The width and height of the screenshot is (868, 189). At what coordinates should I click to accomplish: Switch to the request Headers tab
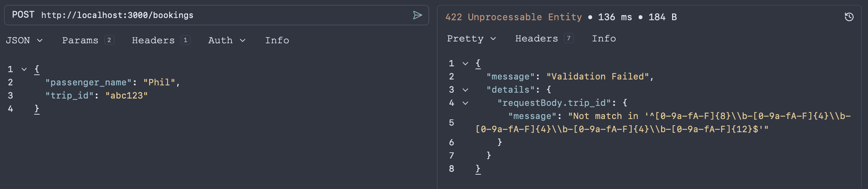tap(161, 40)
